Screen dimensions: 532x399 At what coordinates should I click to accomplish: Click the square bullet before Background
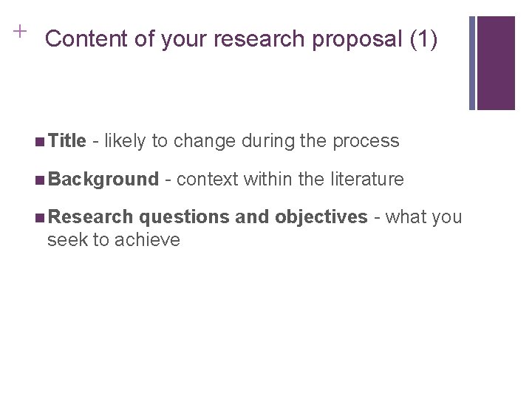(40, 180)
